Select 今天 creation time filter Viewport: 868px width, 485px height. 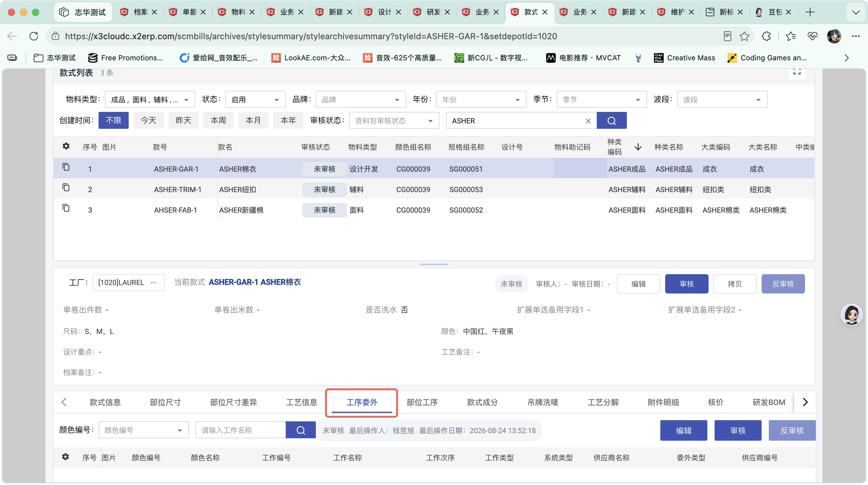(149, 120)
